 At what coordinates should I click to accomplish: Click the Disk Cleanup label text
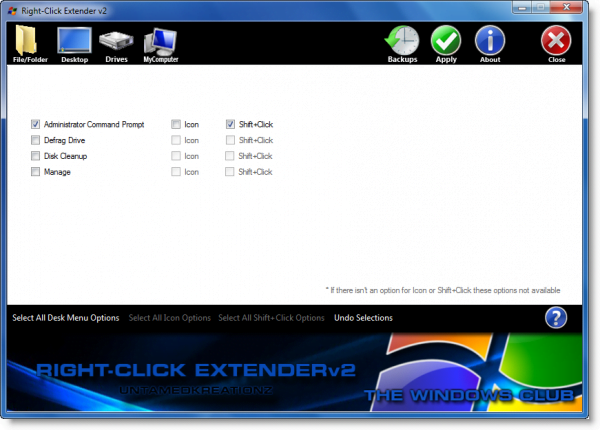[x=65, y=156]
